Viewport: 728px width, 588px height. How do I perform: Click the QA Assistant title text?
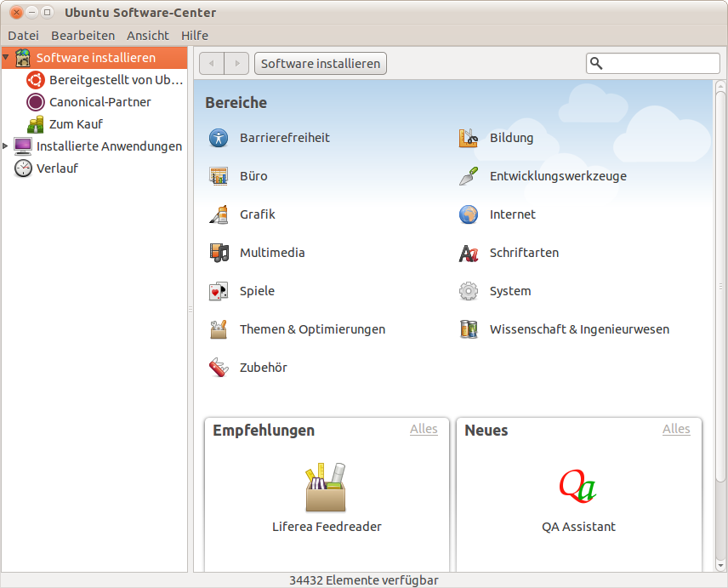(x=578, y=527)
